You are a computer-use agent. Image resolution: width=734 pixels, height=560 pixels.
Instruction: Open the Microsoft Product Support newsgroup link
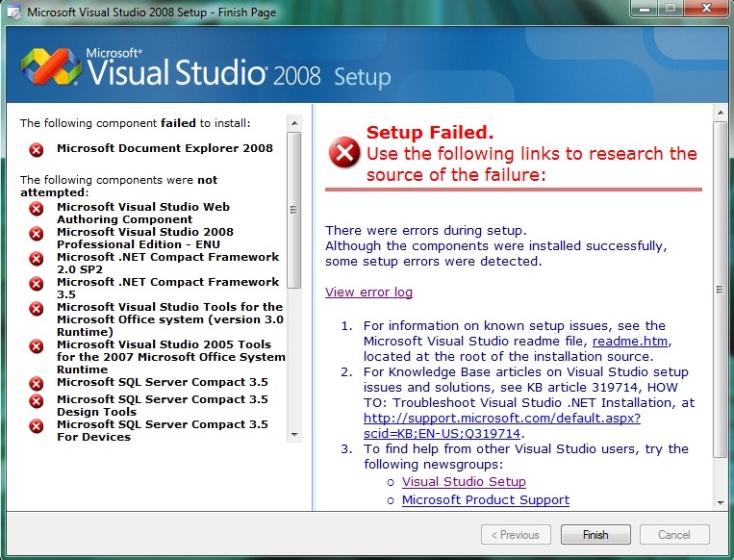pyautogui.click(x=485, y=500)
